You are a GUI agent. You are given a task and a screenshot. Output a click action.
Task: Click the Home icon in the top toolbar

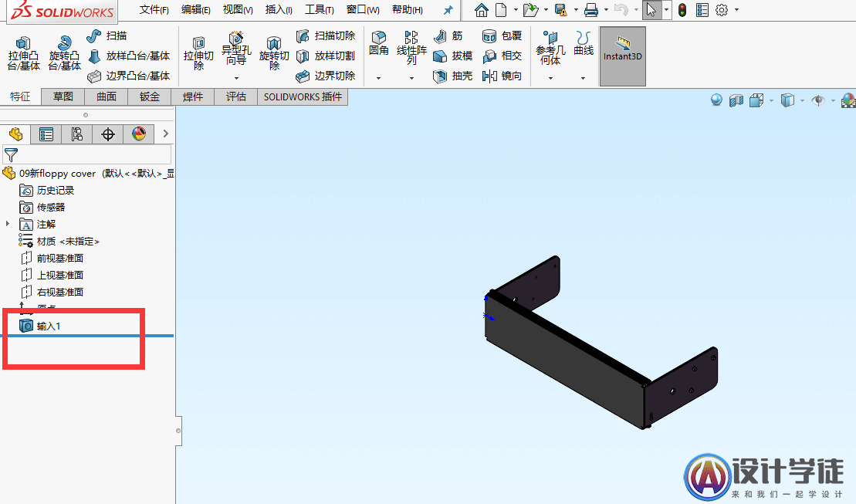pos(481,10)
